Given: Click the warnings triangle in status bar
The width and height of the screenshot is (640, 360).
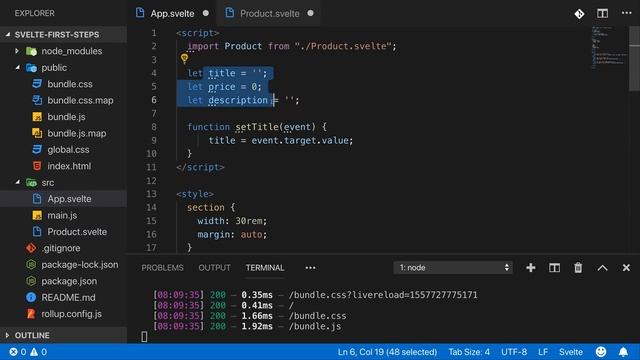Looking at the screenshot, I should coord(34,352).
